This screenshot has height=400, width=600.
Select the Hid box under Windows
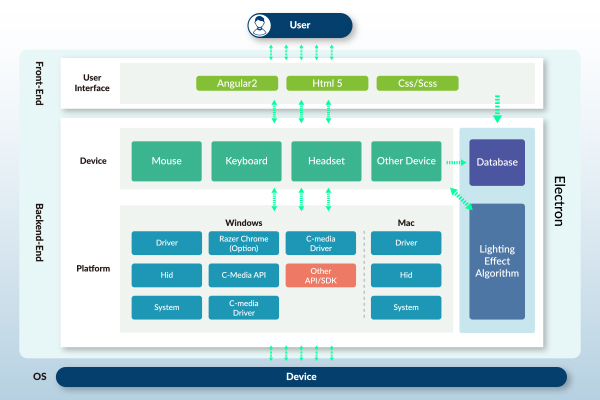(167, 275)
